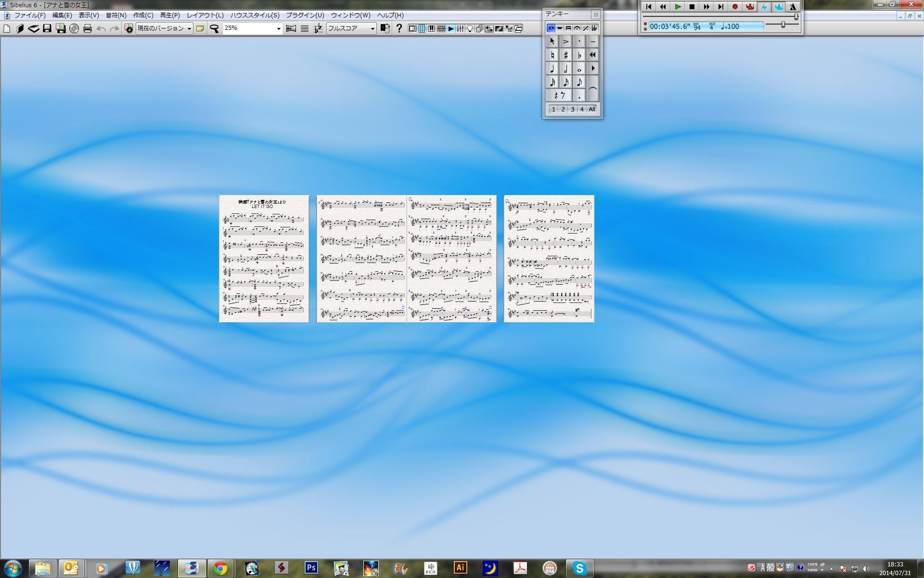Viewport: 924px width, 578px height.
Task: Select the sharp accidental on keypad
Action: [565, 55]
